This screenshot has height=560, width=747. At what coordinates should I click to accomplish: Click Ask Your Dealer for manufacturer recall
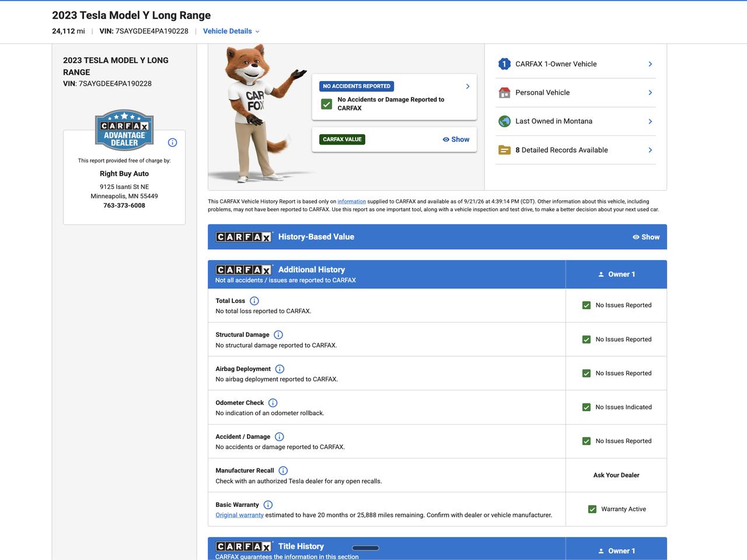[x=616, y=475]
